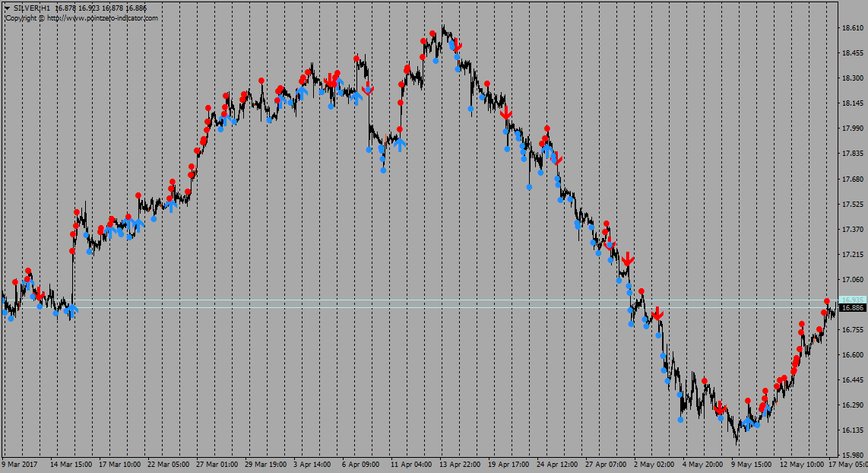Click the 17 Mar 10:00 time label

119,465
